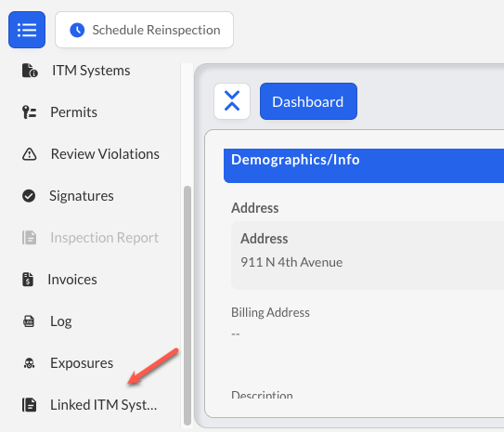Click the ITM Systems document icon

(30, 71)
